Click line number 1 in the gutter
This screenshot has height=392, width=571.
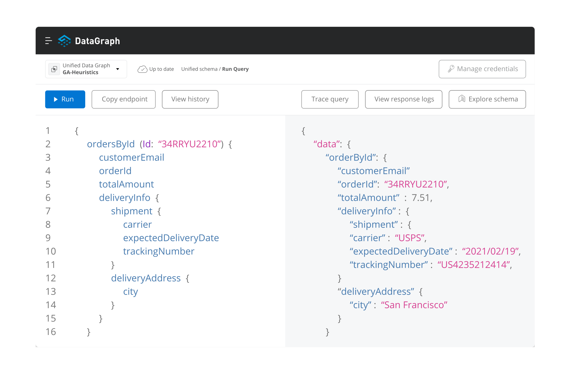(x=48, y=131)
